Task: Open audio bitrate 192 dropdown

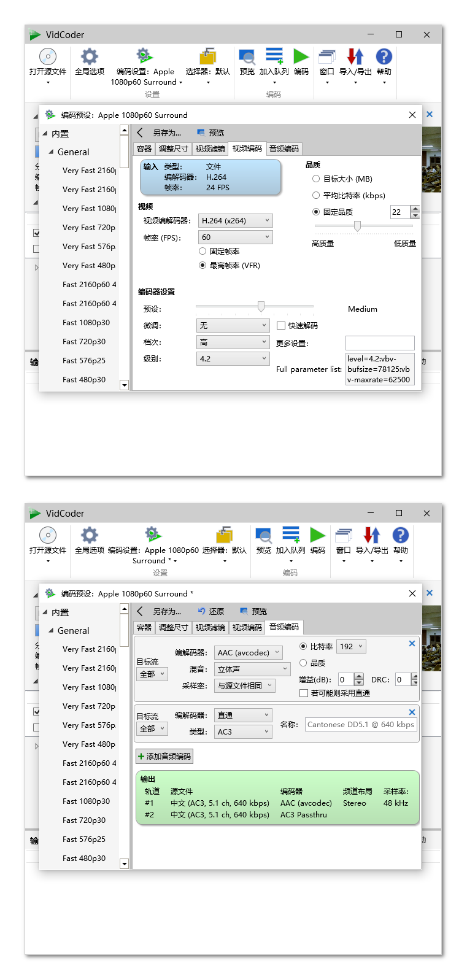Action: (351, 647)
